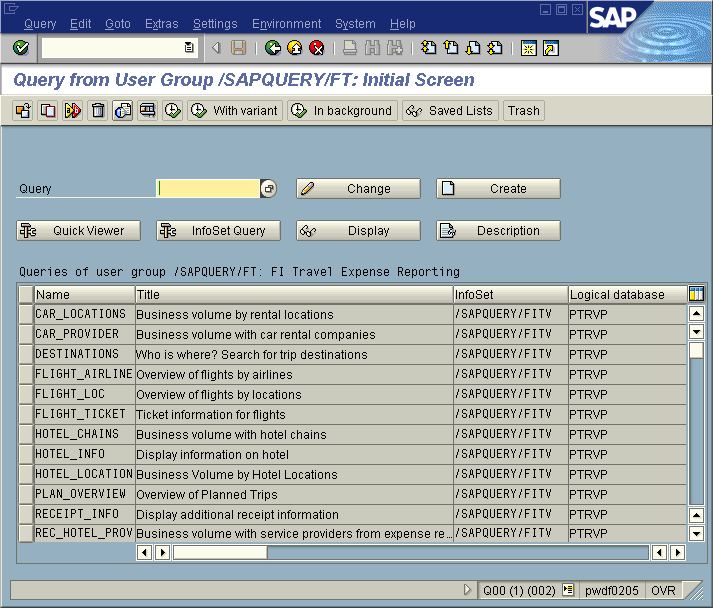Click the Create session icon in standard toolbar
Viewport: 713px width, 608px height.
click(x=529, y=48)
